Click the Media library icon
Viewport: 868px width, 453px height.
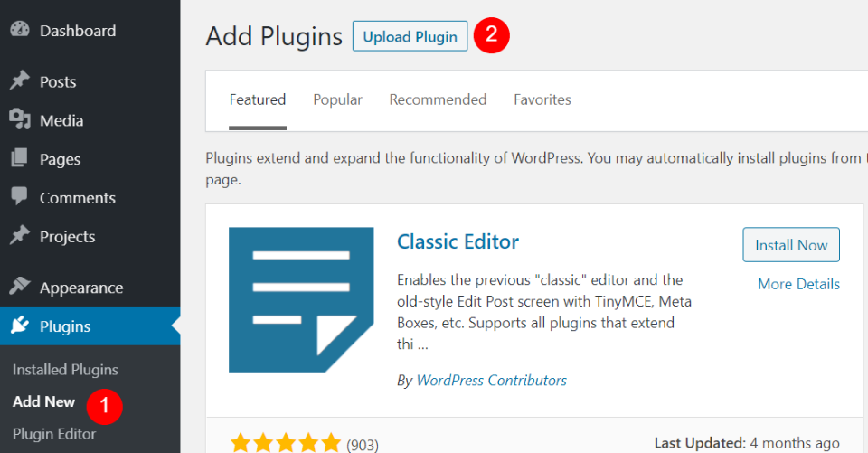20,120
